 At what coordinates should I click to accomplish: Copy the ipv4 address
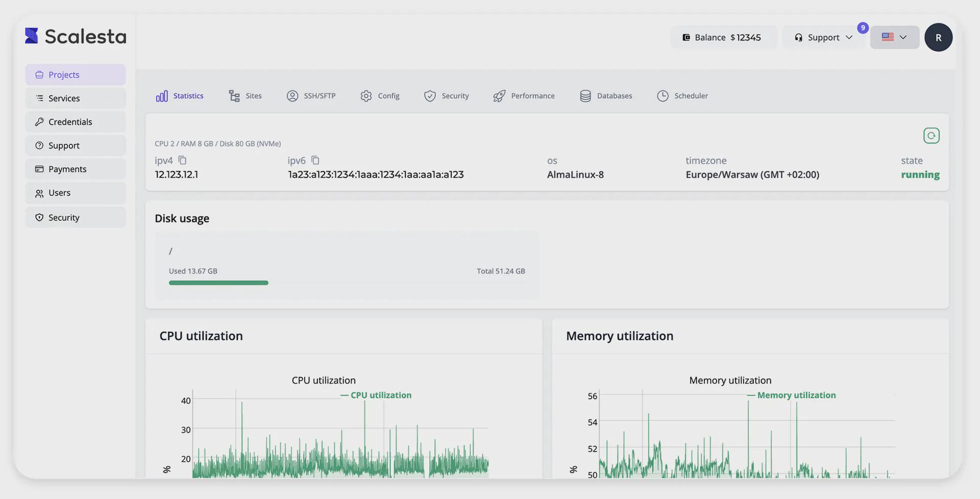pyautogui.click(x=182, y=160)
